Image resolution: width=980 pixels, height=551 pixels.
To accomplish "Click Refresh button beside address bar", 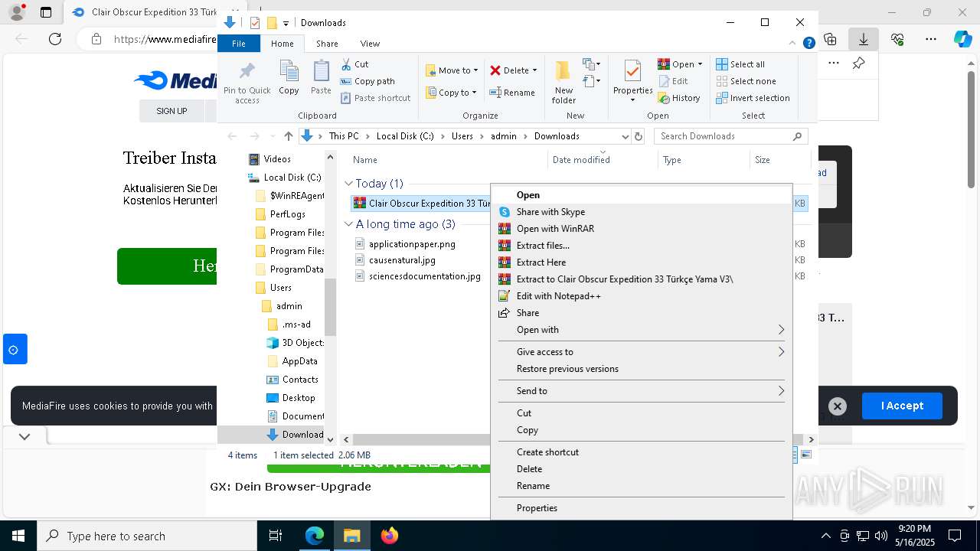I will 639,136.
